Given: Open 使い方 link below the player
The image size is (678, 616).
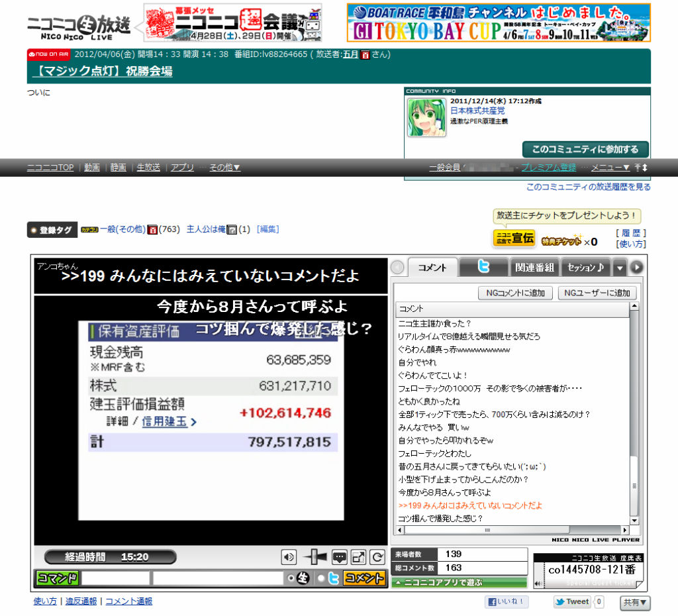Looking at the screenshot, I should pos(45,601).
